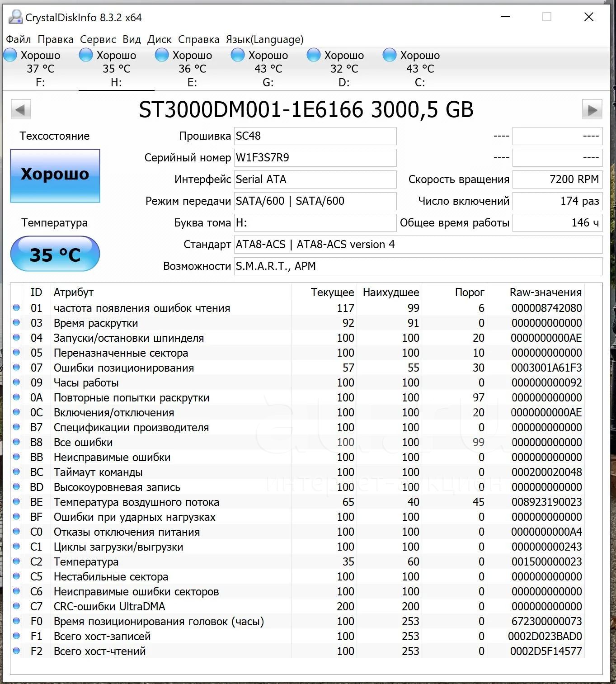Open the Правка menu

coord(56,39)
